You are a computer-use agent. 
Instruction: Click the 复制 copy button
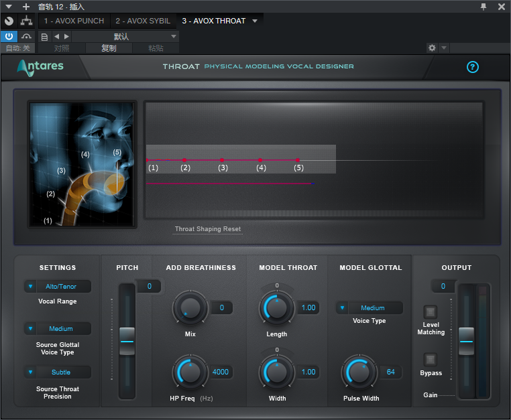[x=109, y=48]
